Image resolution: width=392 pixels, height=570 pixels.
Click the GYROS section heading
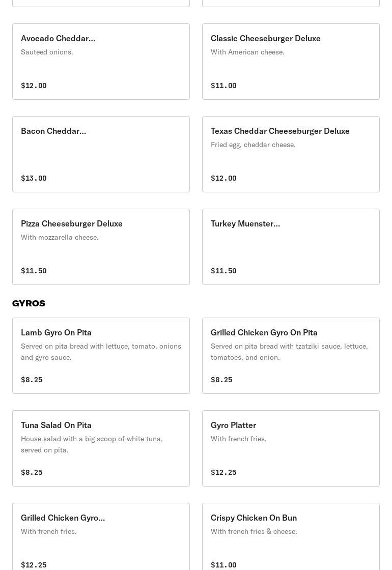[x=29, y=303]
